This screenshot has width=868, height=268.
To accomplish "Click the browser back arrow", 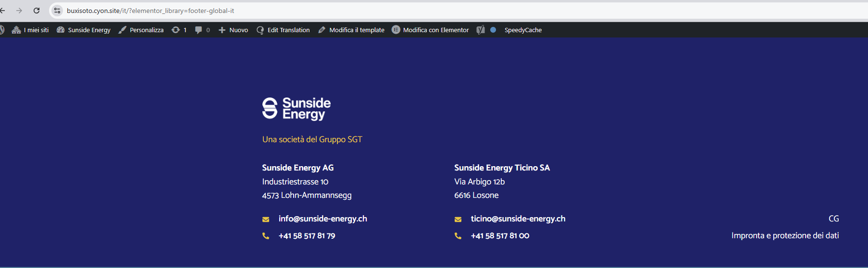I will click(x=2, y=11).
